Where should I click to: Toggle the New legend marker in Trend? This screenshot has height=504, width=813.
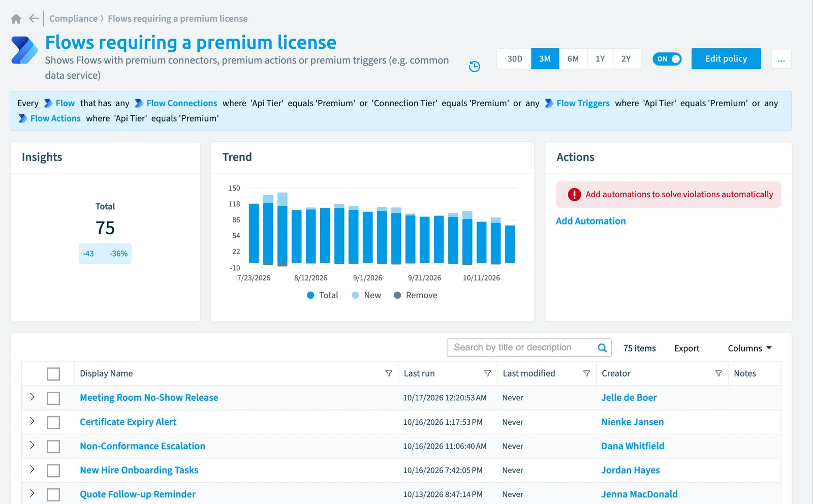356,295
